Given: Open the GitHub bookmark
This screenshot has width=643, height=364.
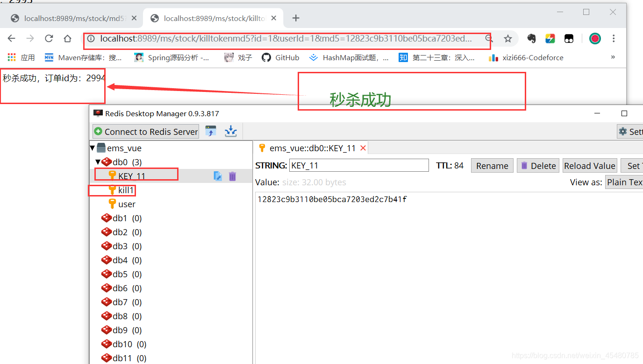Looking at the screenshot, I should point(280,57).
